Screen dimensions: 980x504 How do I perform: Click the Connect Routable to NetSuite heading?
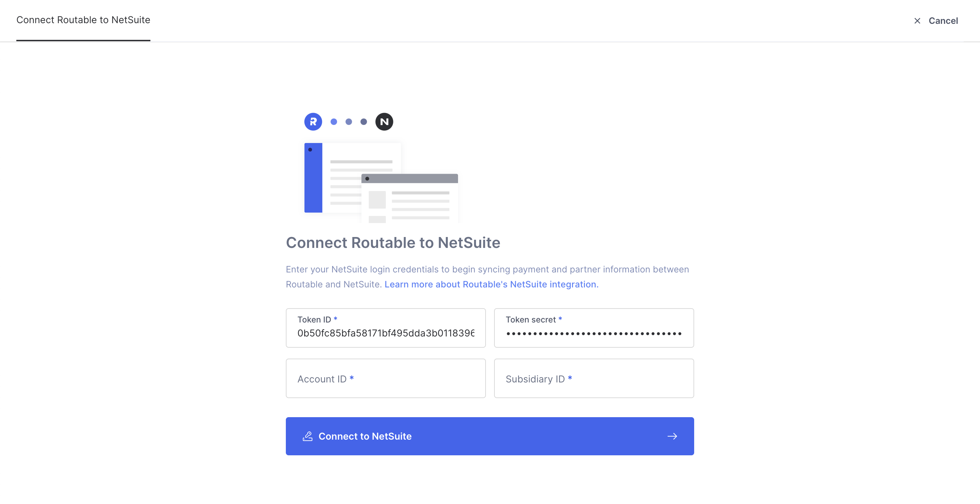coord(393,242)
